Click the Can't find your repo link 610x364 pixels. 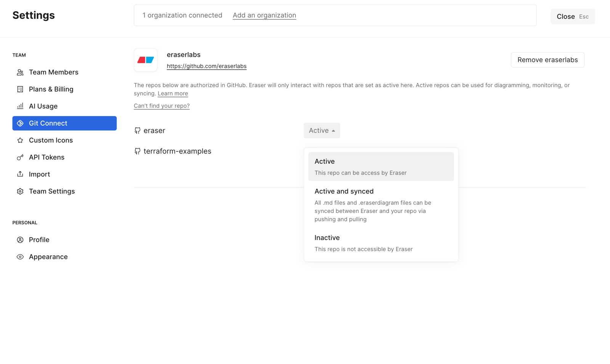click(x=162, y=106)
